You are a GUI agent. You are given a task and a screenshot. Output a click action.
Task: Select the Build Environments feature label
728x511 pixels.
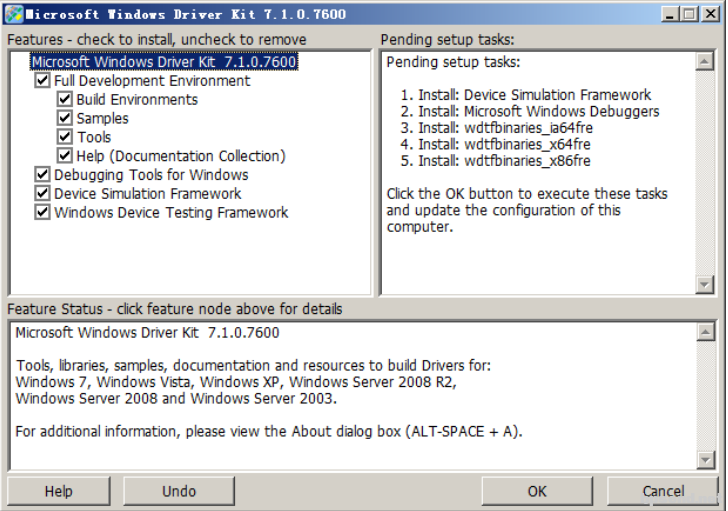(x=137, y=100)
